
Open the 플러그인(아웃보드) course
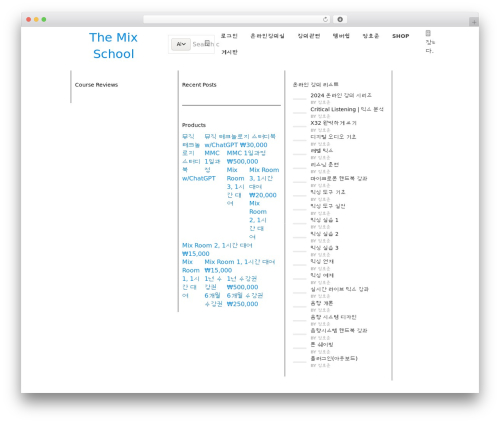(x=334, y=359)
